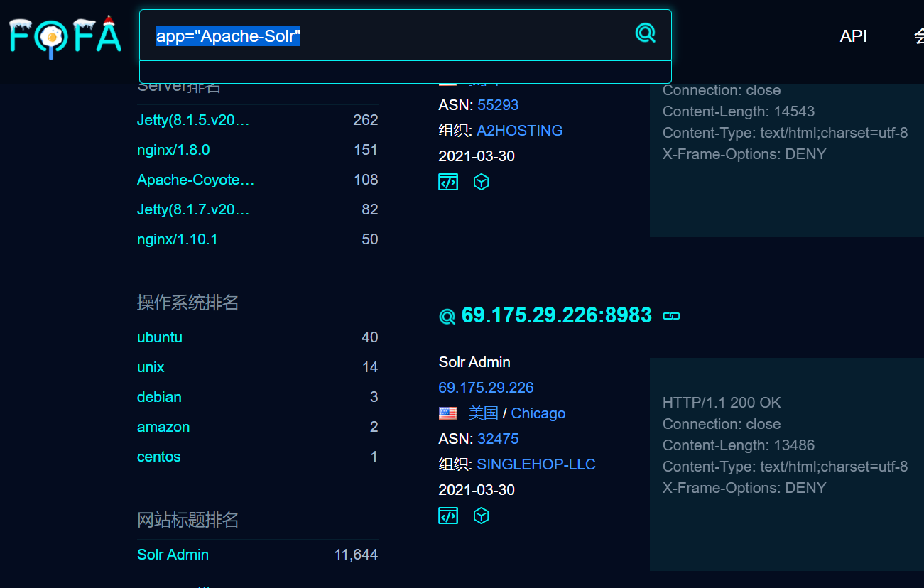This screenshot has width=924, height=588.
Task: Filter by nginx/1.8.0 server
Action: [x=173, y=150]
